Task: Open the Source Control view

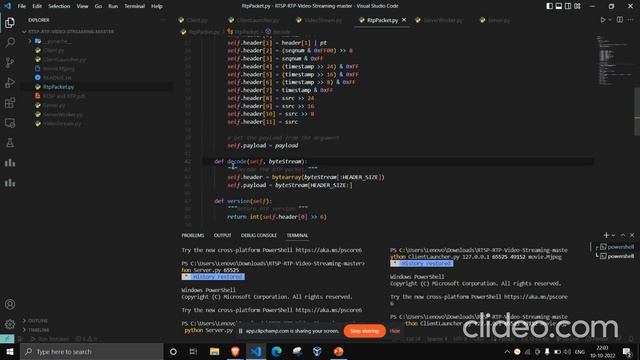Action: point(10,62)
